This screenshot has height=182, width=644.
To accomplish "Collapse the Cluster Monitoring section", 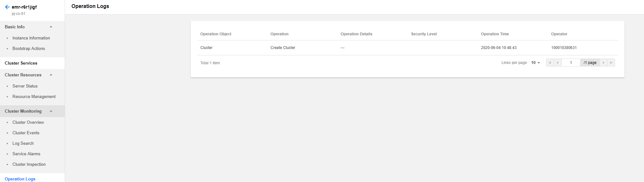I will pos(51,111).
